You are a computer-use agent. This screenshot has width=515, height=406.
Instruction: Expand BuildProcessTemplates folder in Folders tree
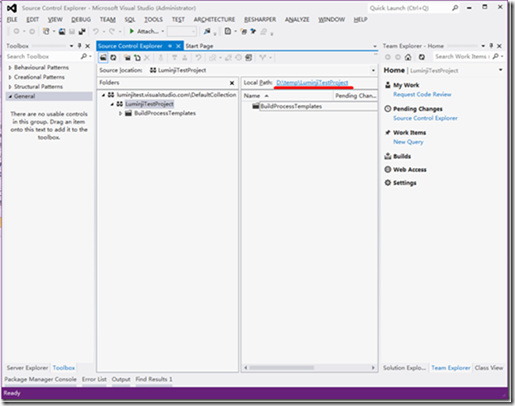(120, 113)
